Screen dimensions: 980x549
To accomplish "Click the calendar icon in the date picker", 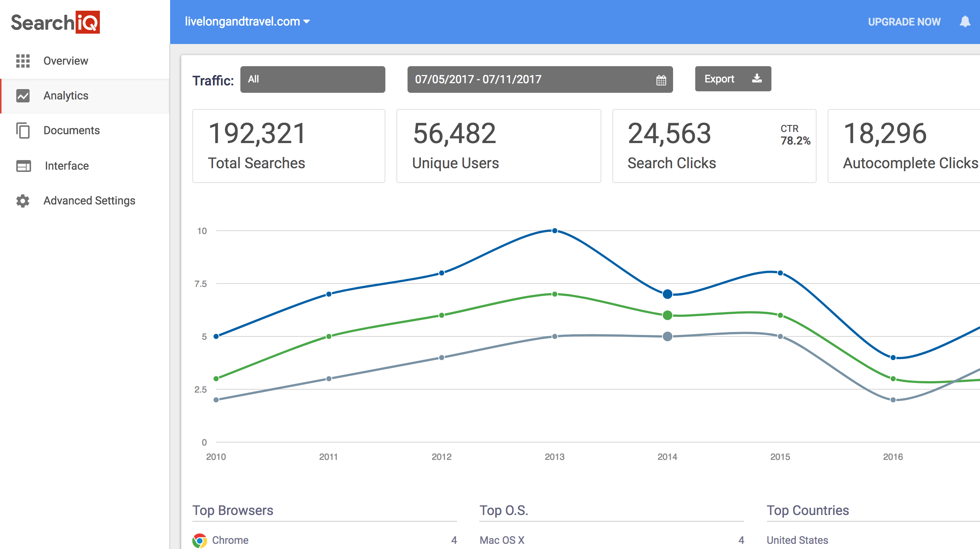I will (661, 79).
